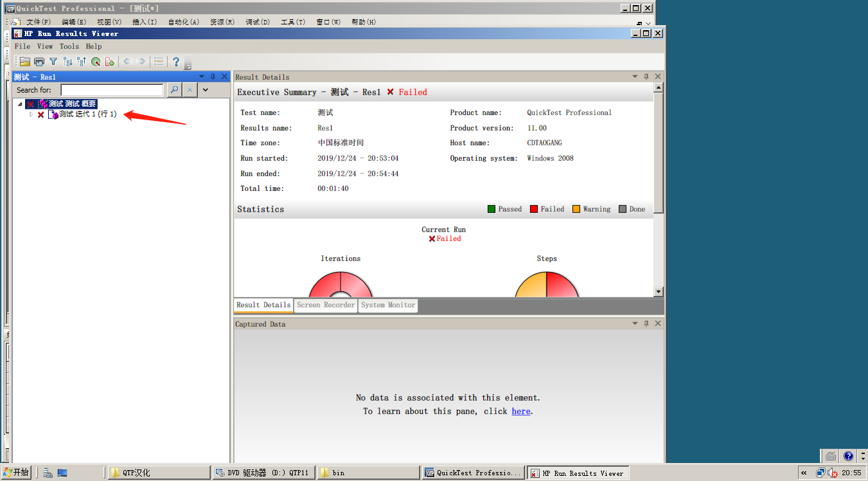The width and height of the screenshot is (868, 481).
Task: Click the 'here' link in Captured Data
Action: [x=521, y=412]
